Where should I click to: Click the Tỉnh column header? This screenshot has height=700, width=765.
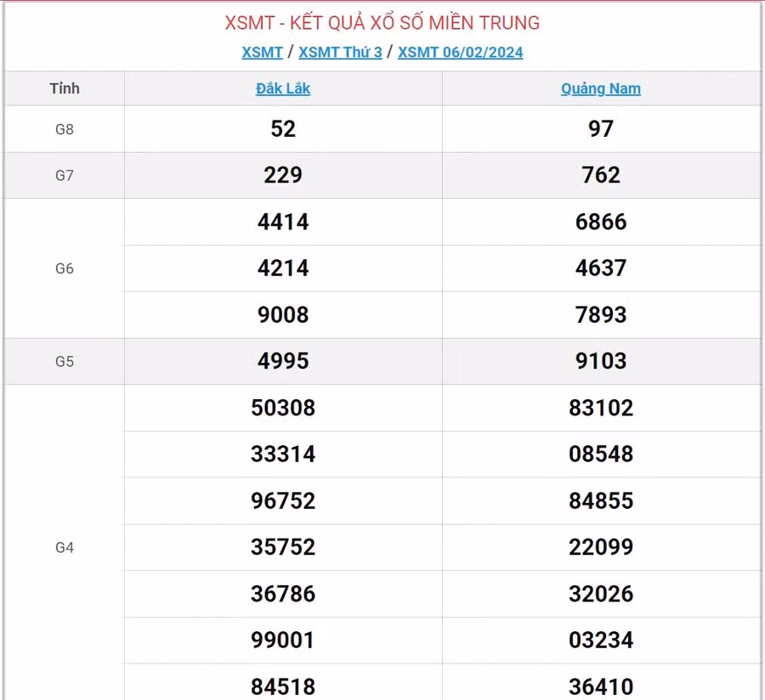tap(65, 88)
